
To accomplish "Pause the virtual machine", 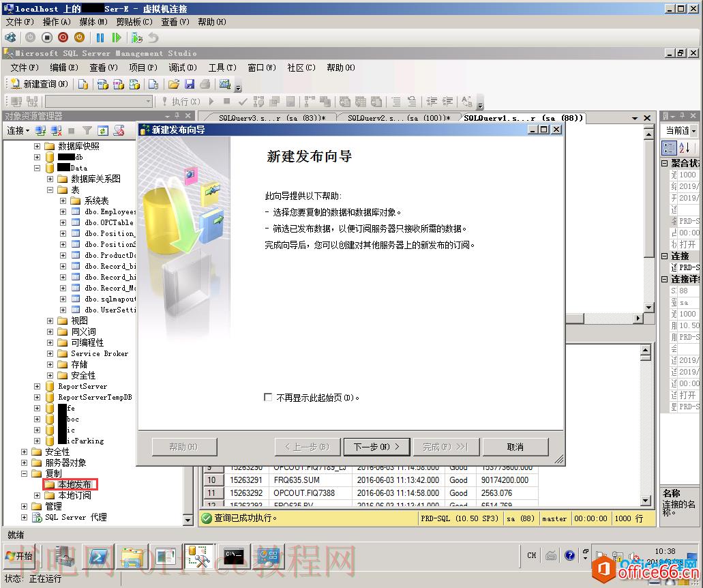I will [x=100, y=38].
